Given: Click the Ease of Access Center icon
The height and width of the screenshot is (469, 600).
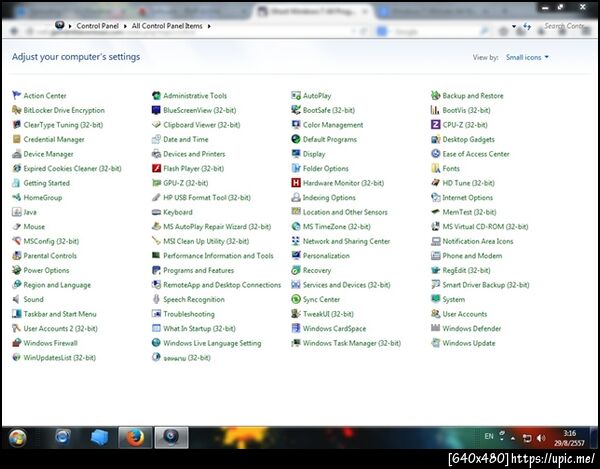Looking at the screenshot, I should [x=435, y=153].
